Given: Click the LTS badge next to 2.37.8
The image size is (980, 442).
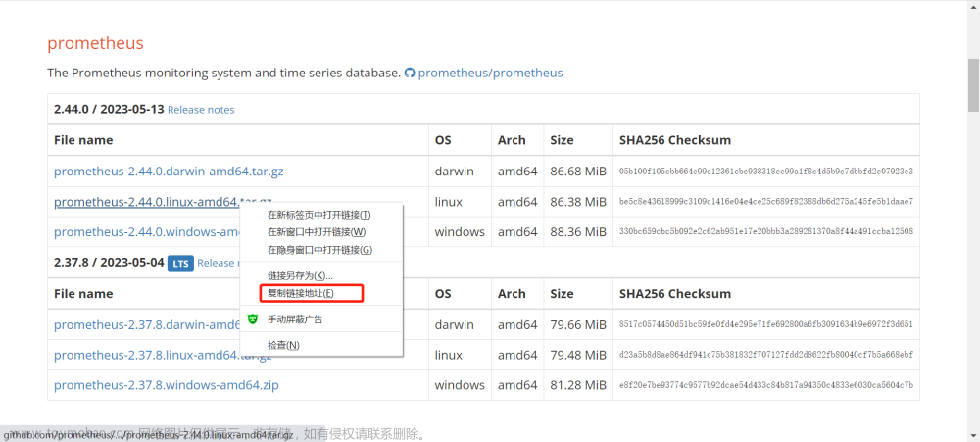Looking at the screenshot, I should point(180,264).
